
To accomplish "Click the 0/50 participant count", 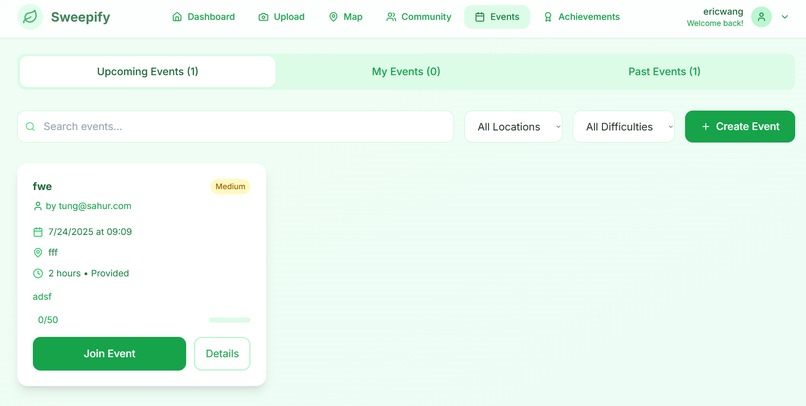I will coord(48,320).
